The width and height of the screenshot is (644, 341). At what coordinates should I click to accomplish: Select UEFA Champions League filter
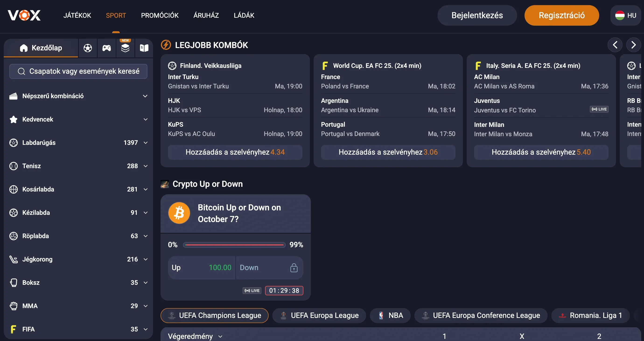[x=214, y=316]
